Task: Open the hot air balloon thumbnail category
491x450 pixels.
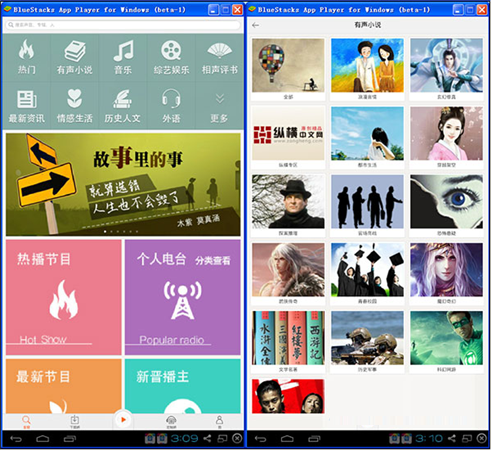Action: (x=288, y=65)
